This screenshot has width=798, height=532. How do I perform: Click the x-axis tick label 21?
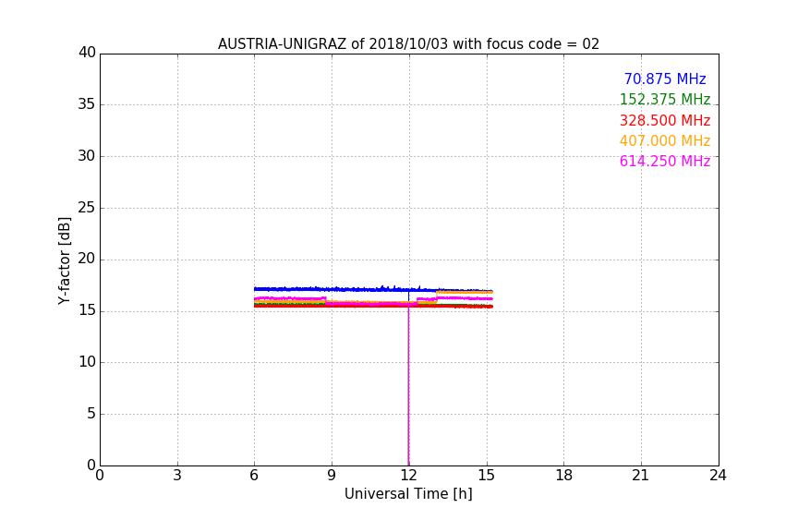click(641, 476)
